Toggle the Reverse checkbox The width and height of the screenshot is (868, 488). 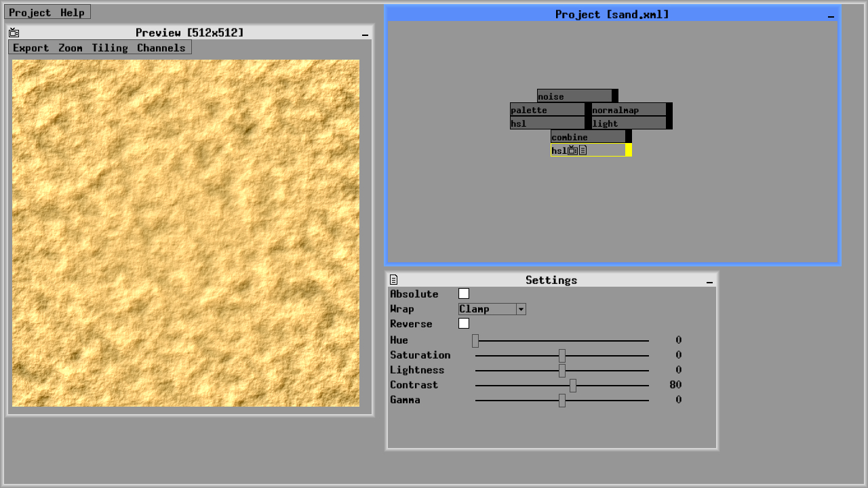tap(464, 323)
